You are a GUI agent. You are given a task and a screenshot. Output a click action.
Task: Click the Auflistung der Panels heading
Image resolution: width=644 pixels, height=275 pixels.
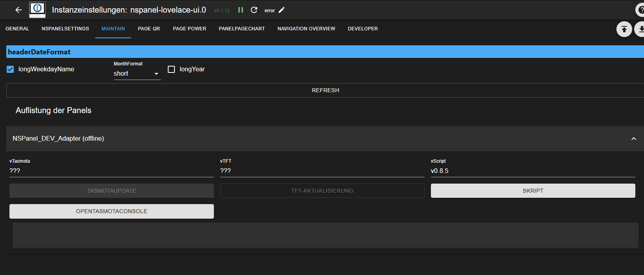click(54, 110)
